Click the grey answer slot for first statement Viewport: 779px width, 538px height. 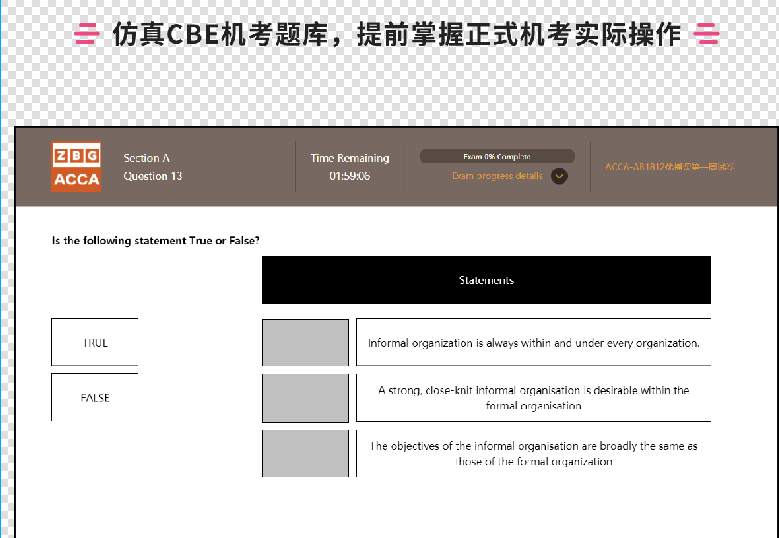[x=305, y=343]
